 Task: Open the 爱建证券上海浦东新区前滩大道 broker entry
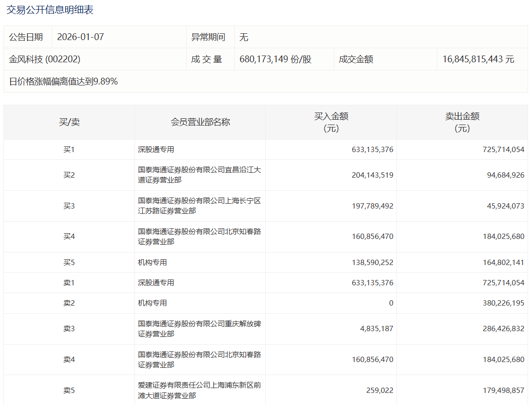[199, 391]
